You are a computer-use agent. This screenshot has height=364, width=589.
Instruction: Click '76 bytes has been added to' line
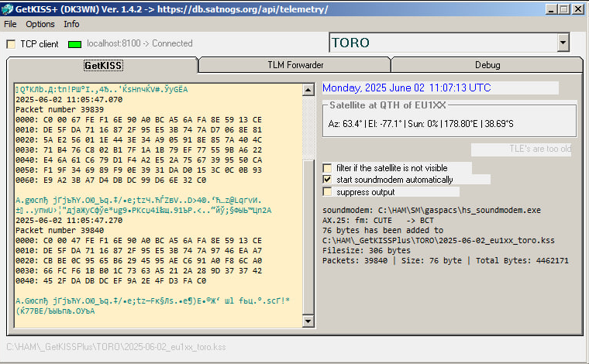383,231
